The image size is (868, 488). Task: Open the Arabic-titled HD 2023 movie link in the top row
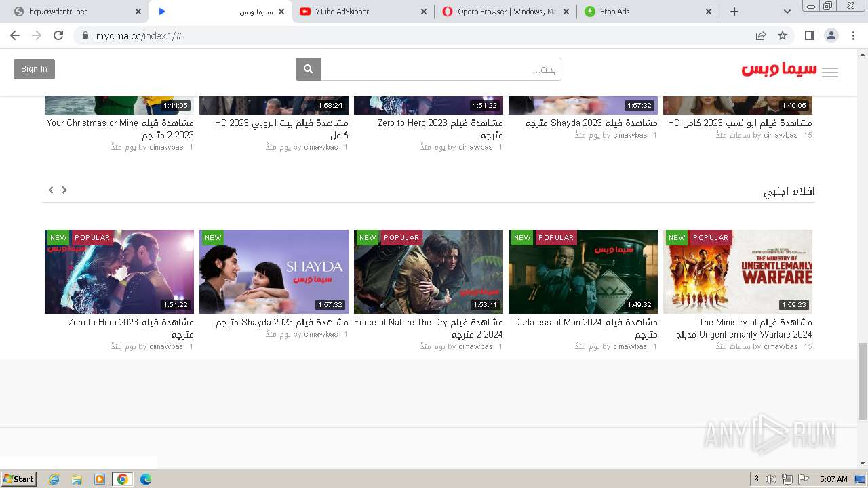[281, 129]
